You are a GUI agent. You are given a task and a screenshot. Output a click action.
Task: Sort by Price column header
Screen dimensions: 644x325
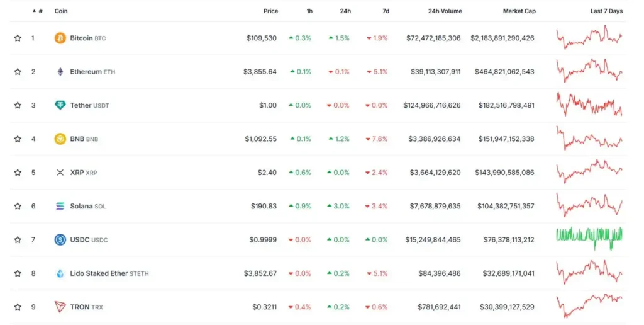[270, 11]
